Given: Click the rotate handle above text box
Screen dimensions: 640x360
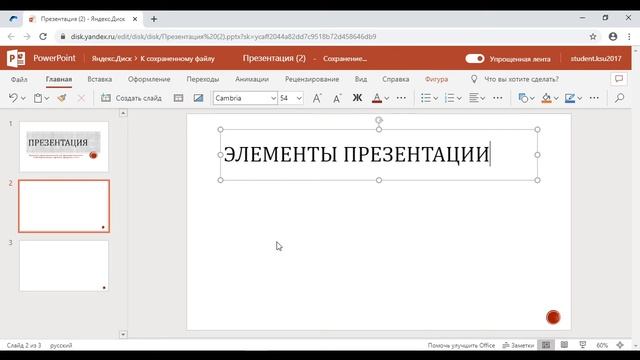Looking at the screenshot, I should [379, 120].
